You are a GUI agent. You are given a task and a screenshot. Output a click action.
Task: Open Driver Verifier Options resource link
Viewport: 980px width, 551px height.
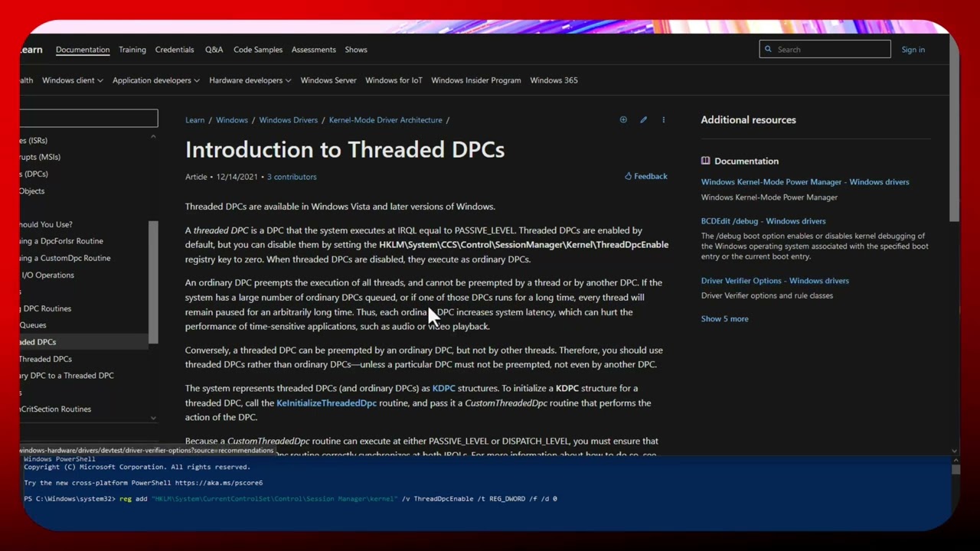pos(775,281)
